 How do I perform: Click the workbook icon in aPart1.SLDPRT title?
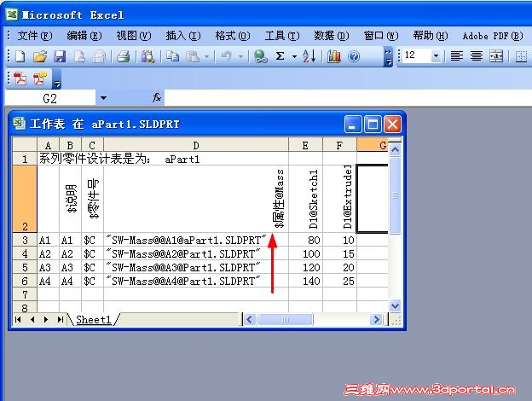click(x=20, y=124)
